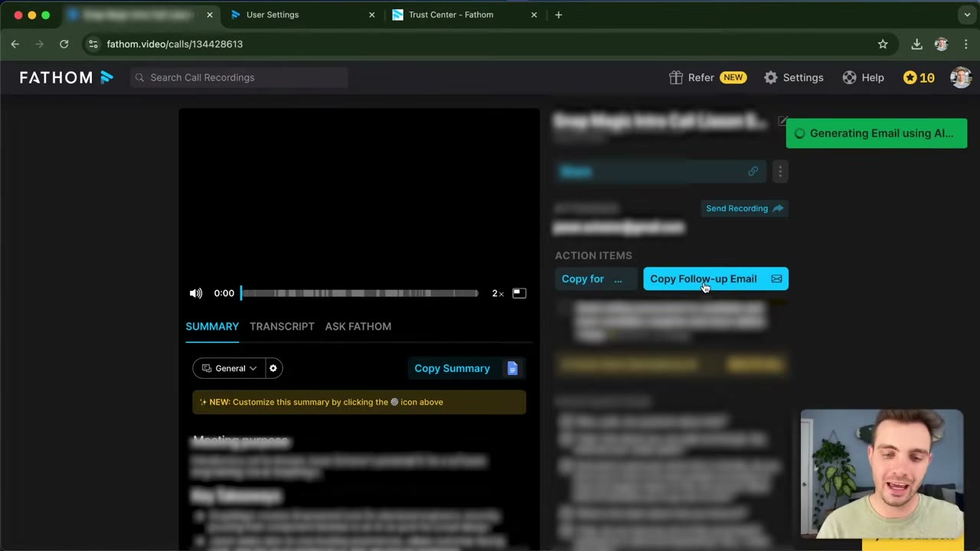This screenshot has height=551, width=980.
Task: Switch to the Ask Fathom tab
Action: 358,326
